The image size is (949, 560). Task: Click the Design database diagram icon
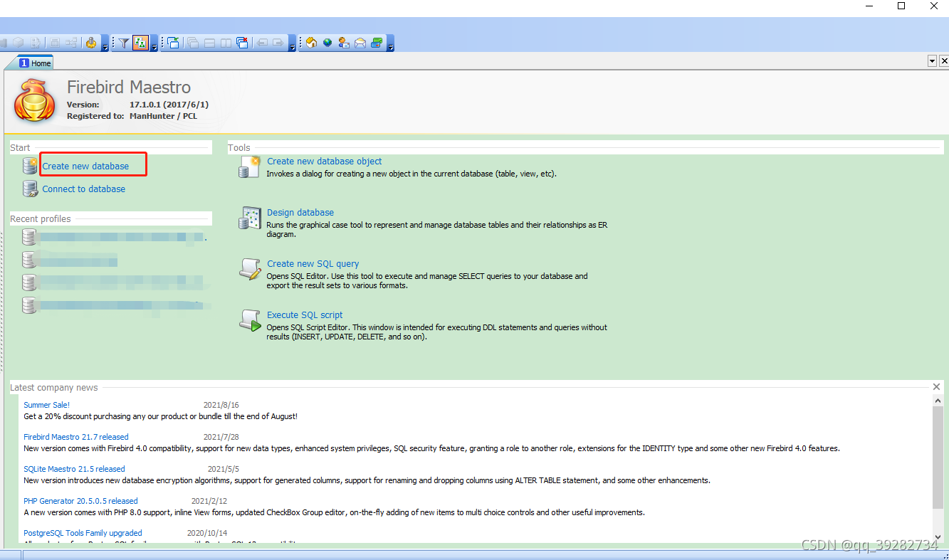[x=250, y=218]
